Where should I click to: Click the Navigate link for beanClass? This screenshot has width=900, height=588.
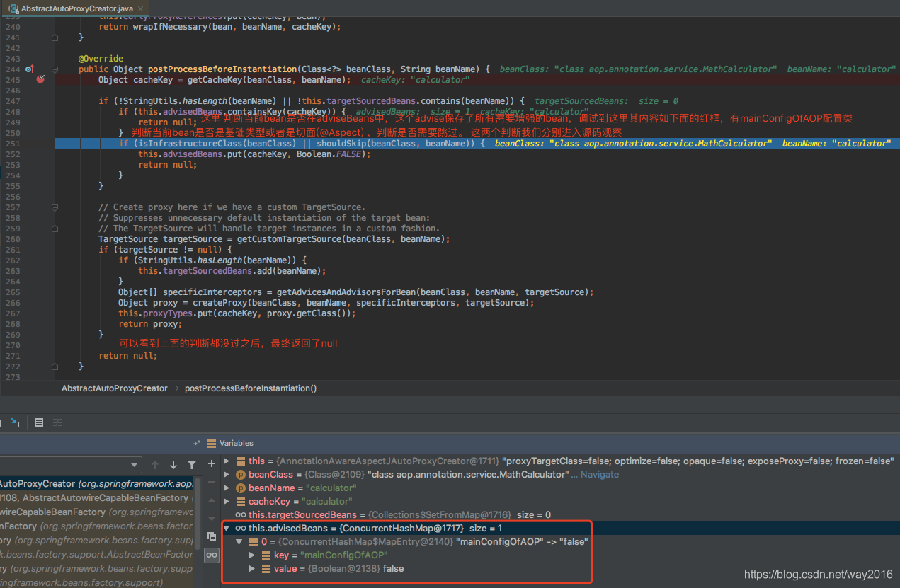click(x=600, y=474)
